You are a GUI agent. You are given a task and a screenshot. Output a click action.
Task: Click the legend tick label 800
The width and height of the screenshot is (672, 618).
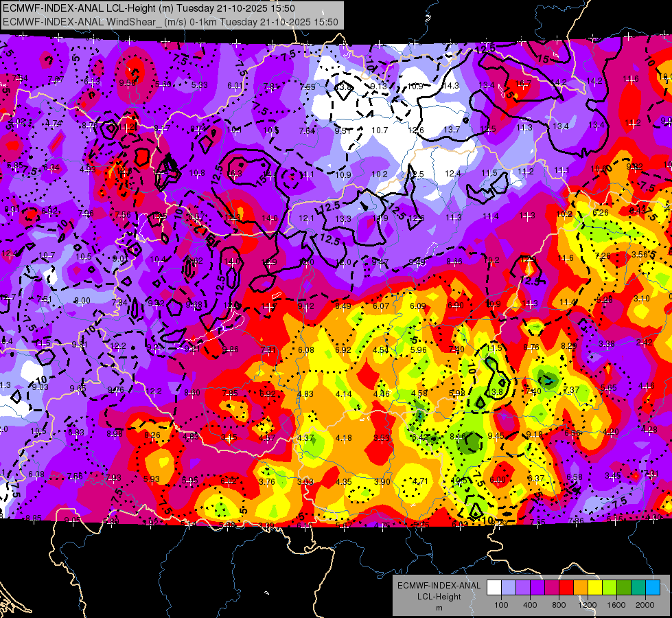pos(559,605)
